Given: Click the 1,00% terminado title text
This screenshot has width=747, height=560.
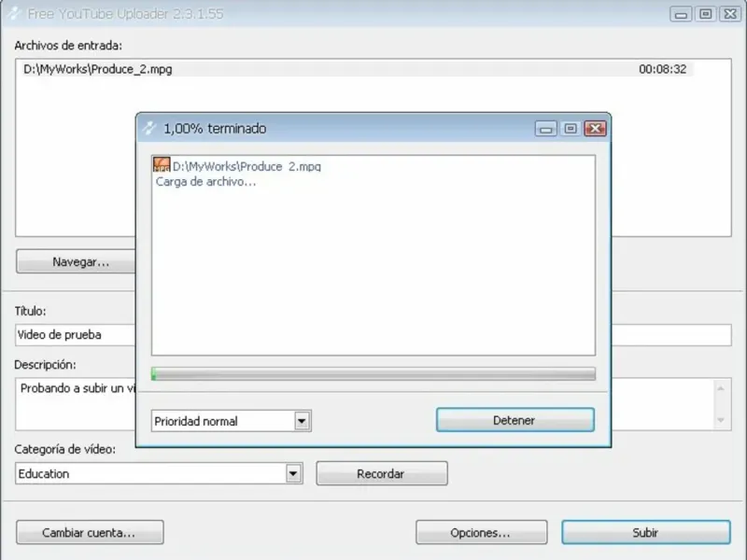Looking at the screenshot, I should click(215, 128).
